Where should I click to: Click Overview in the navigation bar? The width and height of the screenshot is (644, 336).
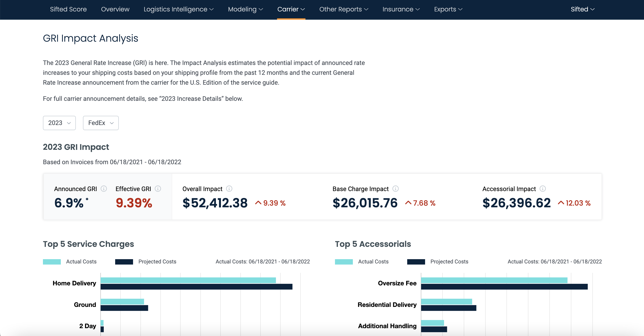coord(115,9)
